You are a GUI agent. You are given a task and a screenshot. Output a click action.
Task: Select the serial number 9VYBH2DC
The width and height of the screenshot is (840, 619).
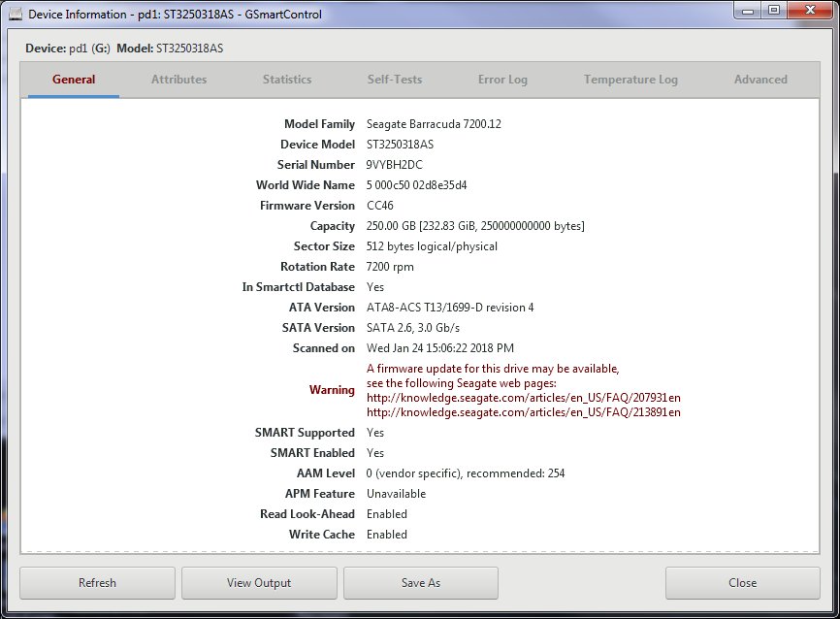pos(394,165)
